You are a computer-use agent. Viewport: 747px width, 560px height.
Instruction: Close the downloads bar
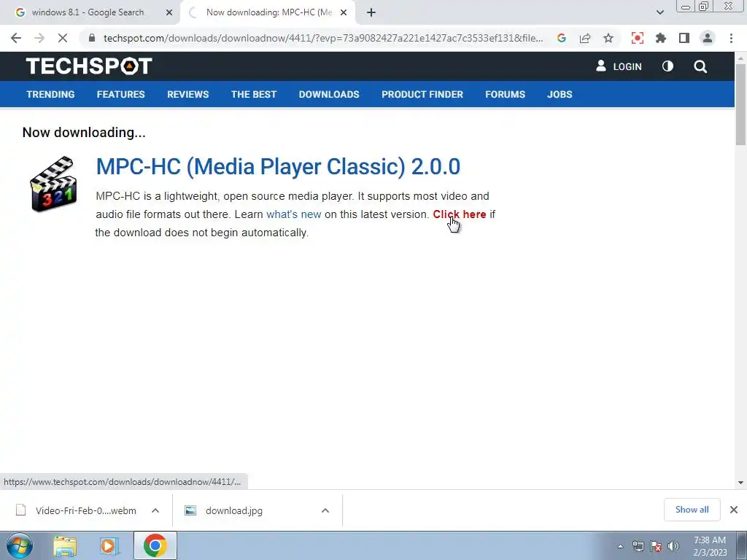click(x=734, y=510)
